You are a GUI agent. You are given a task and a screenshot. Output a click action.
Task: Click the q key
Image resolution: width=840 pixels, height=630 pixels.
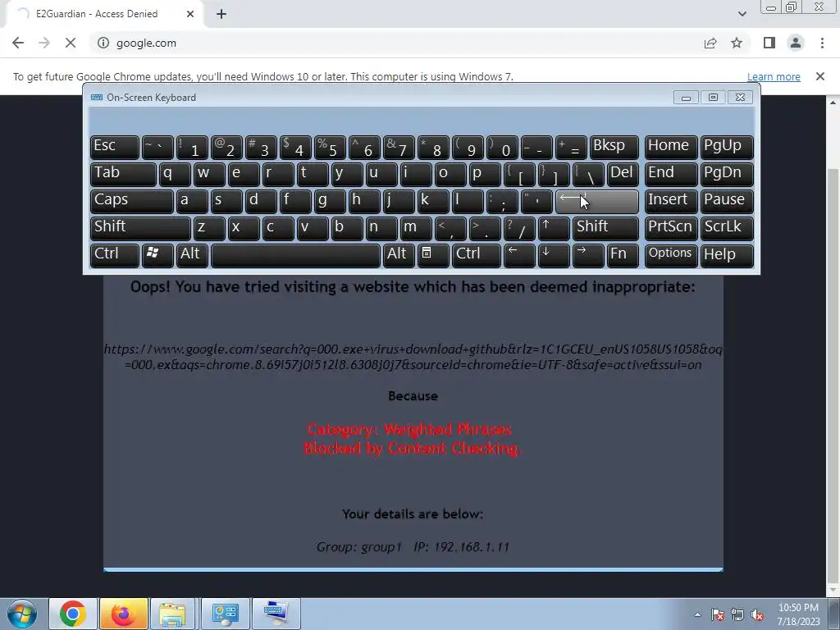coord(175,174)
